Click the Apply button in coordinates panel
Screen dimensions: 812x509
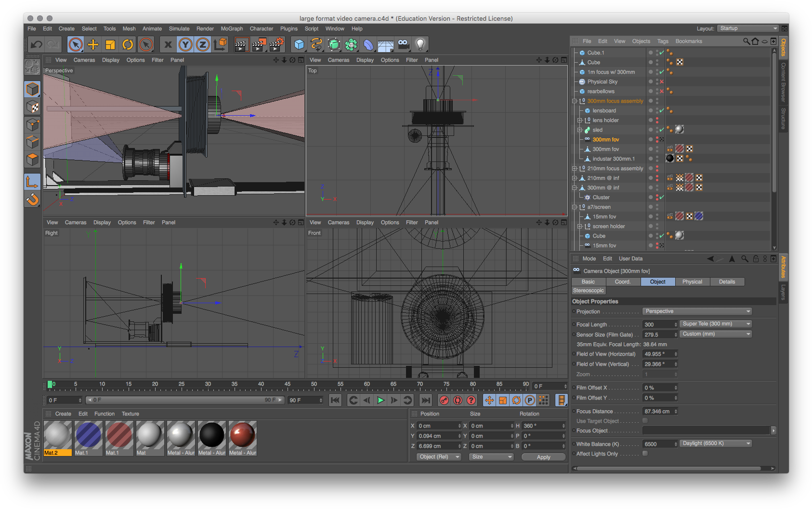543,457
